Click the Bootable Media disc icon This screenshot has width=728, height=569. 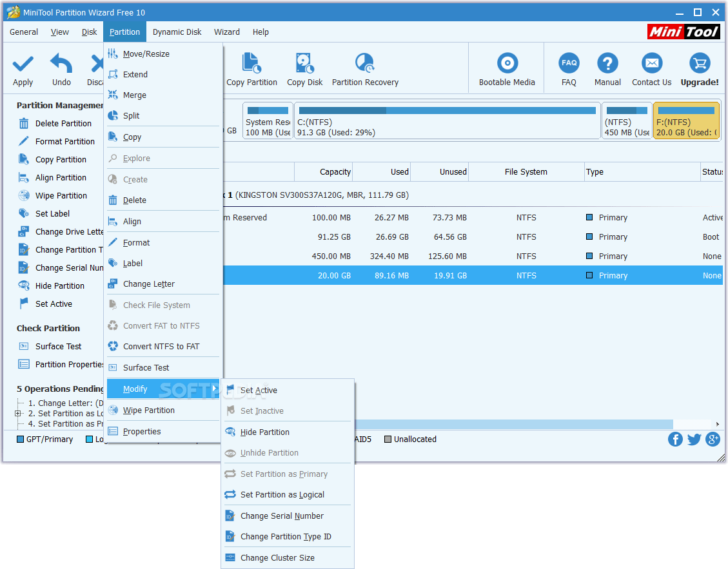click(507, 63)
